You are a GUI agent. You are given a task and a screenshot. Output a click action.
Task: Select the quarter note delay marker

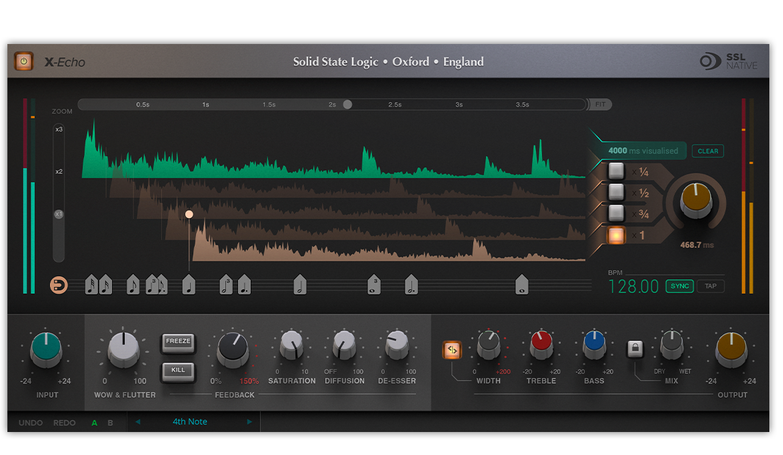[x=188, y=285]
